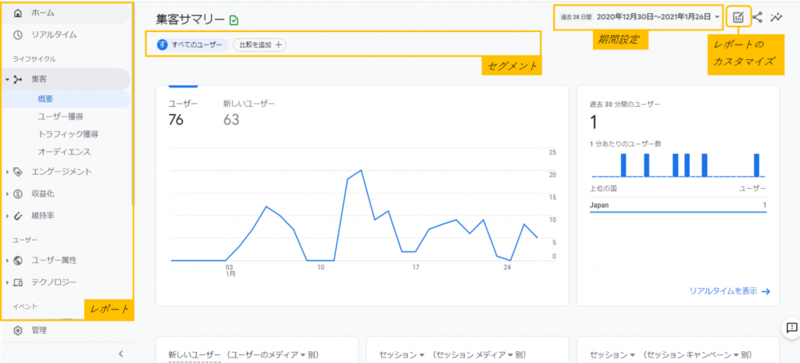Screen dimensions: 800x363
Task: Open the テクノロジー menu item
Action: tap(54, 282)
